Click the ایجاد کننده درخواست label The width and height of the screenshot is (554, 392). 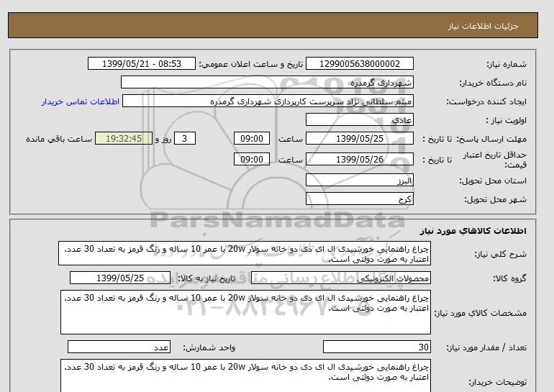click(486, 101)
